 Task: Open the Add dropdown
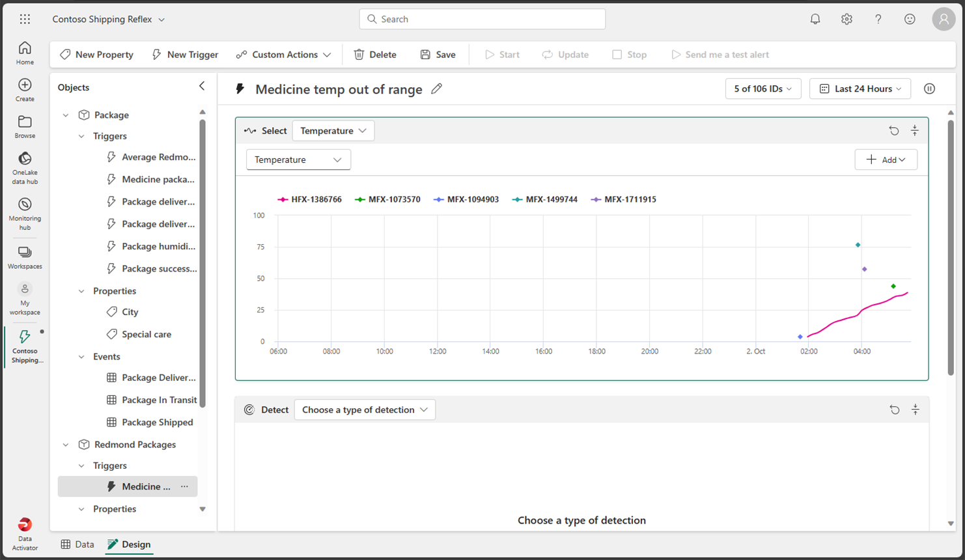[x=886, y=160]
